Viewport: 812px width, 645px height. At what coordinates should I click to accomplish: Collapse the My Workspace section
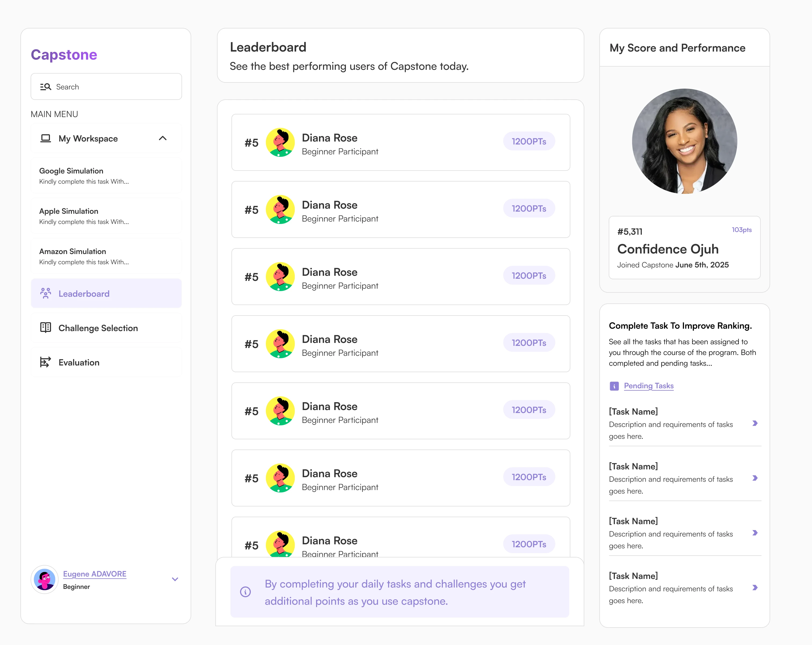coord(163,138)
